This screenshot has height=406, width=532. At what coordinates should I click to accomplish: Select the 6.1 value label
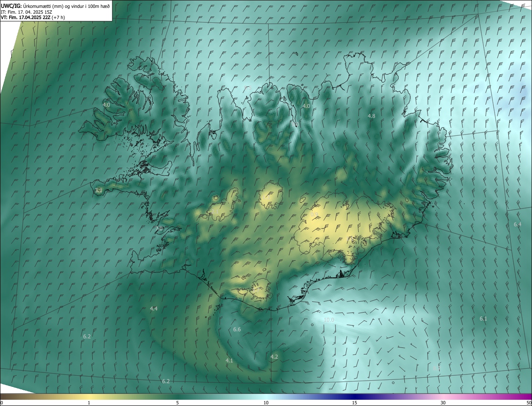point(483,318)
